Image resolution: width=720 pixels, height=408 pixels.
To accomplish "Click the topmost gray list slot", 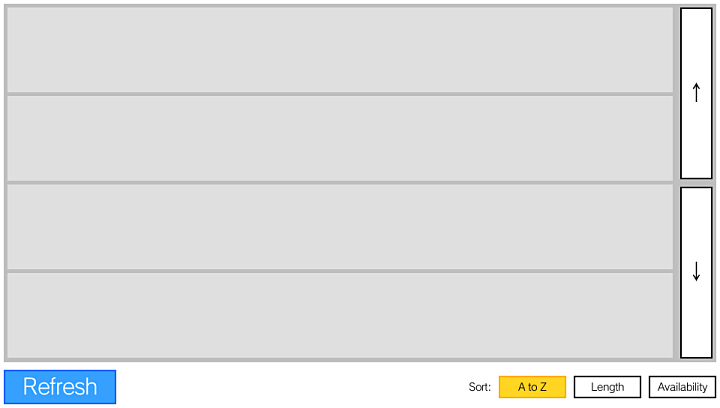I will click(340, 50).
